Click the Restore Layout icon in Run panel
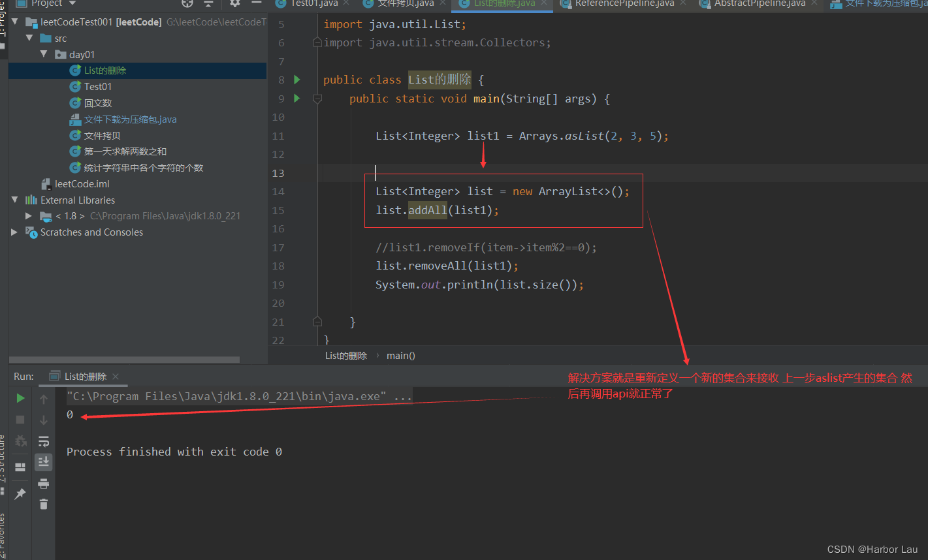928x560 pixels. (x=20, y=467)
